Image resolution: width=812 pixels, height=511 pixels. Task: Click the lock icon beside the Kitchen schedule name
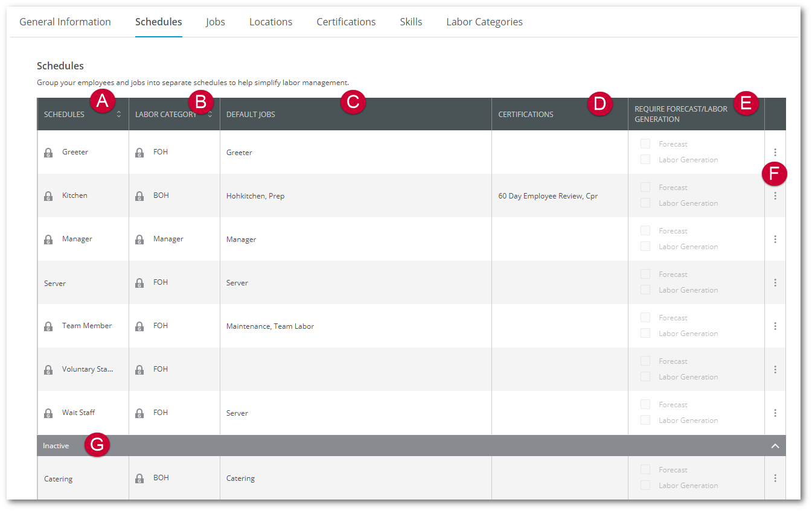click(x=48, y=196)
